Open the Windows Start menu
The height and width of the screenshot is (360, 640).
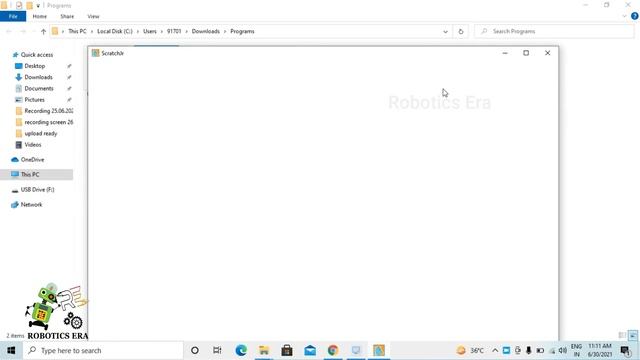(x=11, y=351)
